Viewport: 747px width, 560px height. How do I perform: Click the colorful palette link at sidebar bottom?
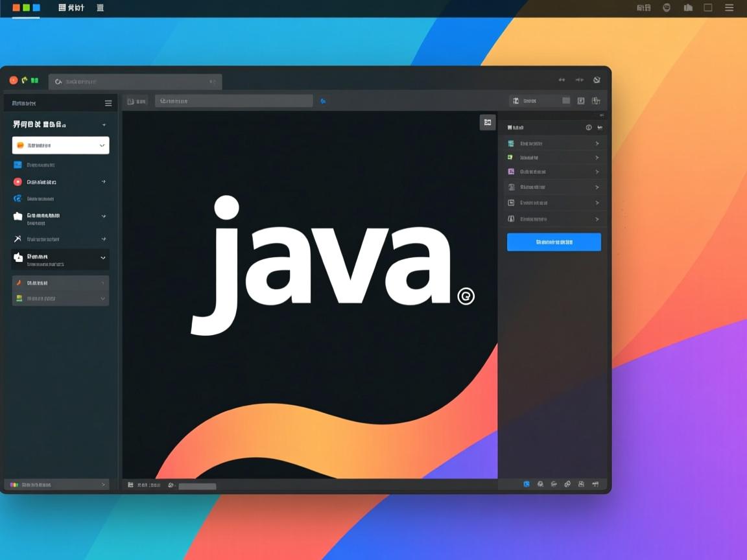(58, 484)
